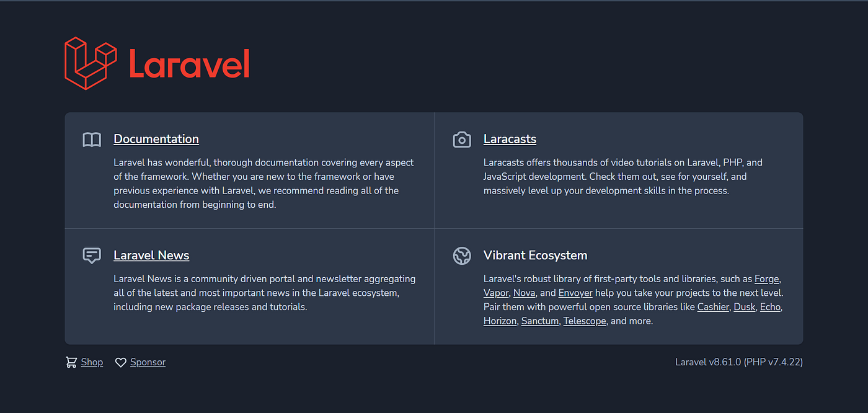The image size is (868, 413).
Task: Click the open book Documentation icon
Action: [91, 140]
